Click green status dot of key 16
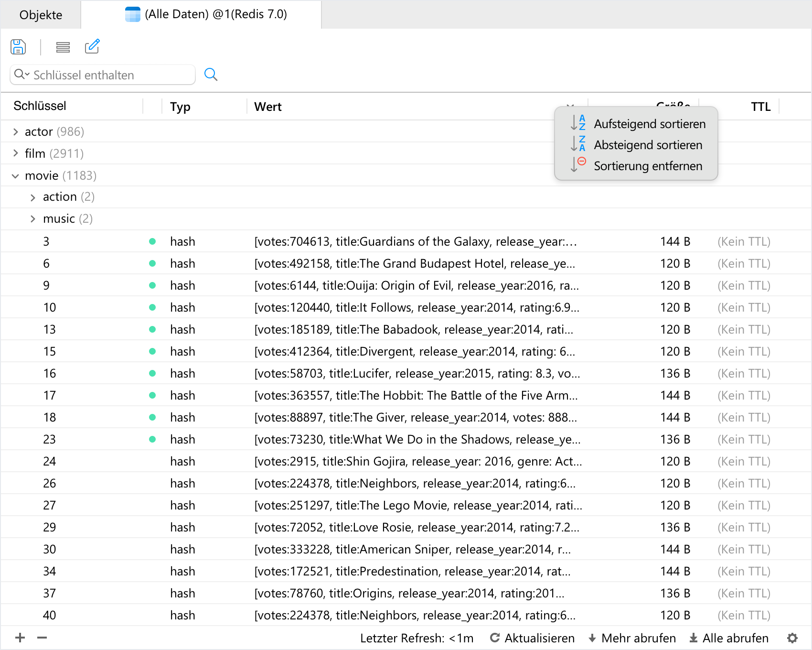812x650 pixels. click(152, 373)
